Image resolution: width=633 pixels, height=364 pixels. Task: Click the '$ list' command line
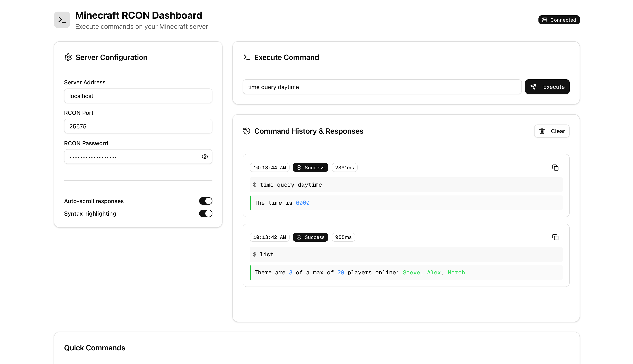406,254
